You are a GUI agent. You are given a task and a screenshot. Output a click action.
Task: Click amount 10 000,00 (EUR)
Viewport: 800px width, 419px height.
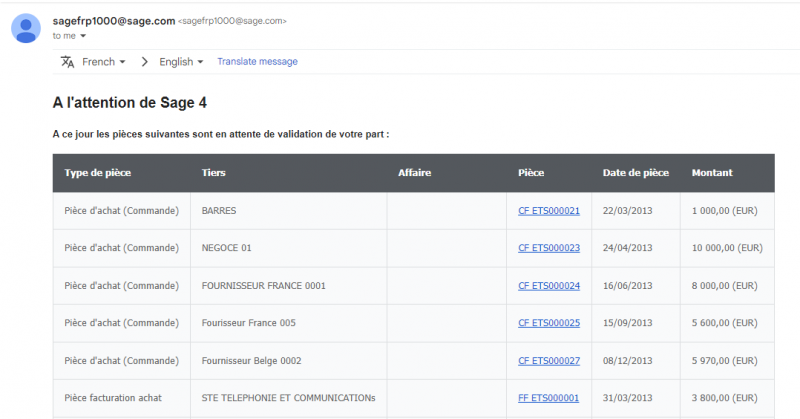727,248
